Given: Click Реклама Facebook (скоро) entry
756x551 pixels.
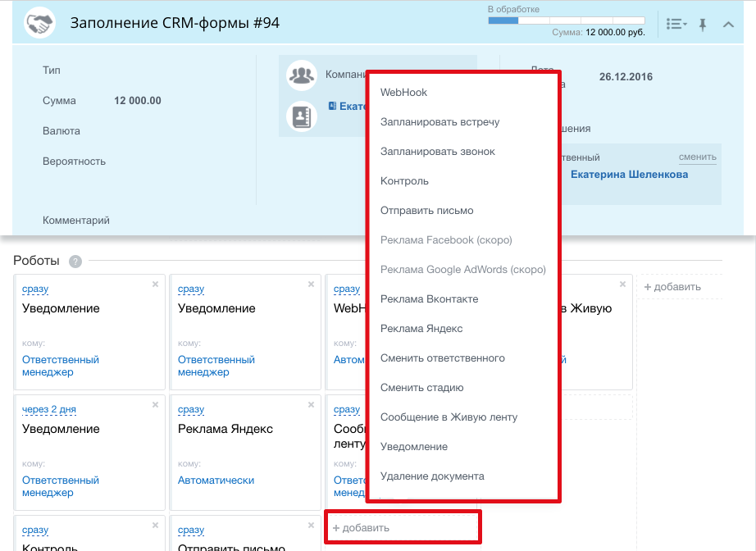Looking at the screenshot, I should pos(446,240).
